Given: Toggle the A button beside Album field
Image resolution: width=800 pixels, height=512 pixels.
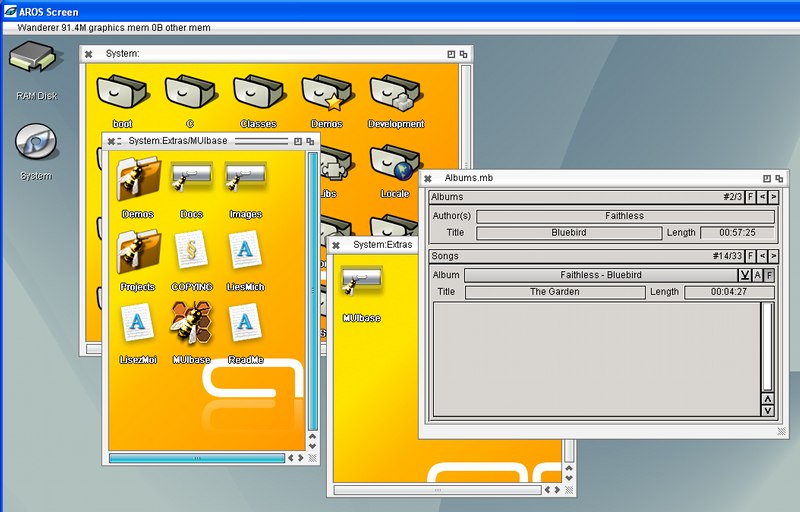Looking at the screenshot, I should pyautogui.click(x=758, y=275).
